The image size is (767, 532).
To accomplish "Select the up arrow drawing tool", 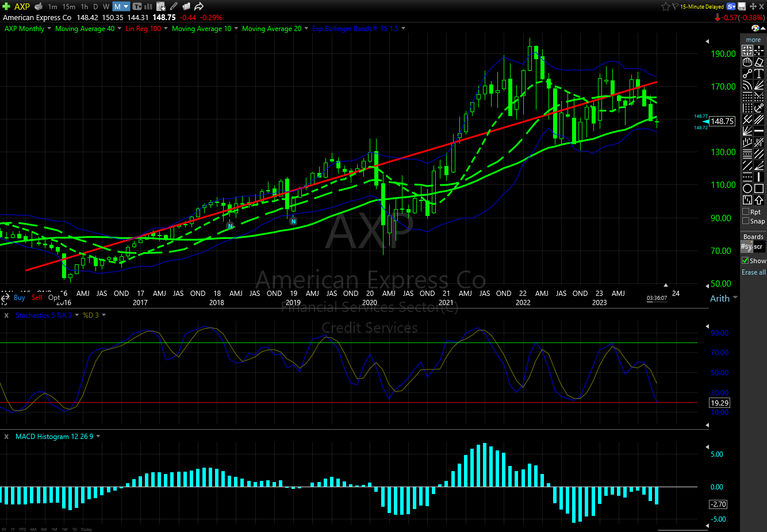I will [759, 200].
